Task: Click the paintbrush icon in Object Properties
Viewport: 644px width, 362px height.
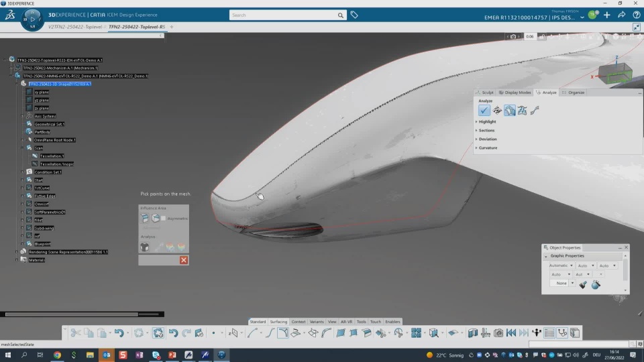Action: 583,284
